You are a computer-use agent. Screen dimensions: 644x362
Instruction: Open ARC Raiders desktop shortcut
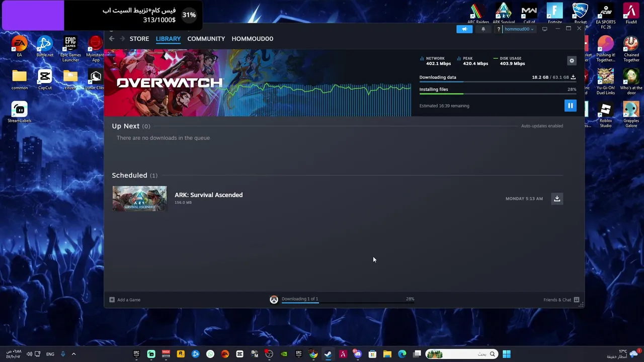point(478,14)
